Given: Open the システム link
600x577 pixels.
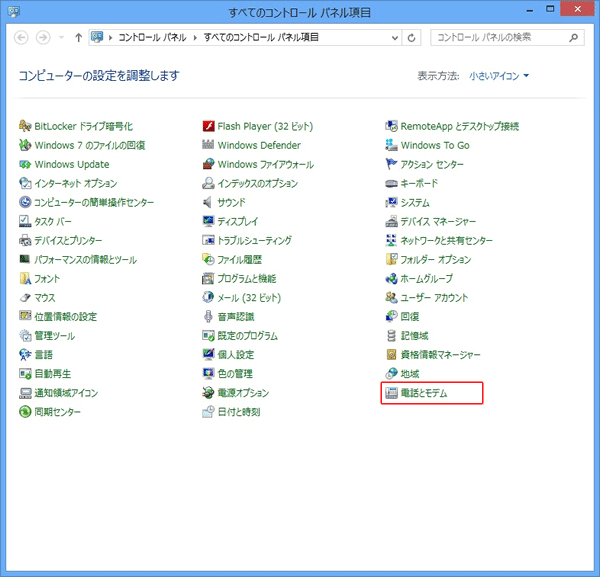Looking at the screenshot, I should [415, 202].
